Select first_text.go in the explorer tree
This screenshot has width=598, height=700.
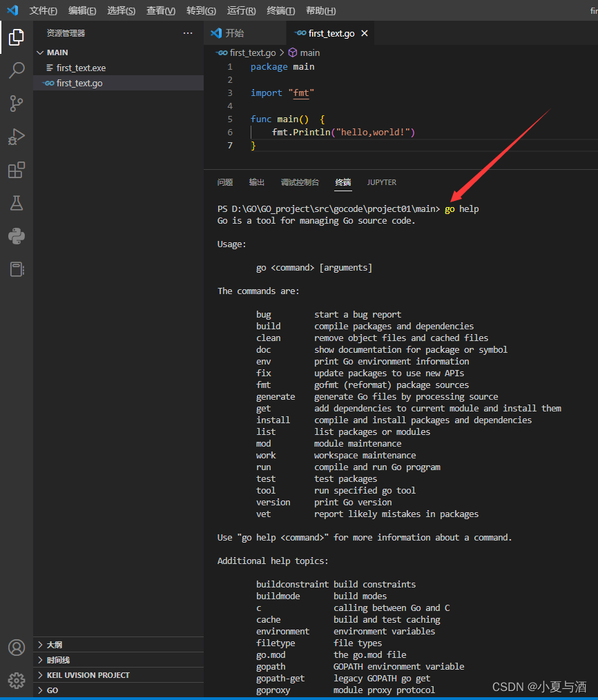coord(118,83)
